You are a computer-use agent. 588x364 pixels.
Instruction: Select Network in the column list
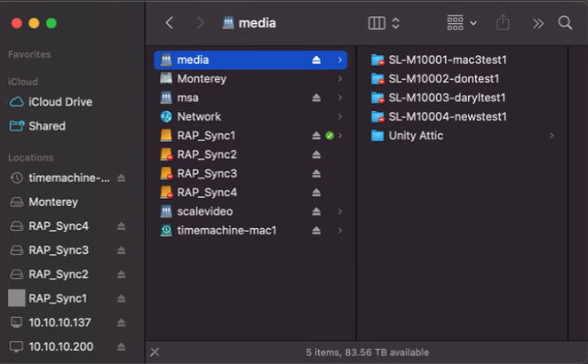pos(250,116)
